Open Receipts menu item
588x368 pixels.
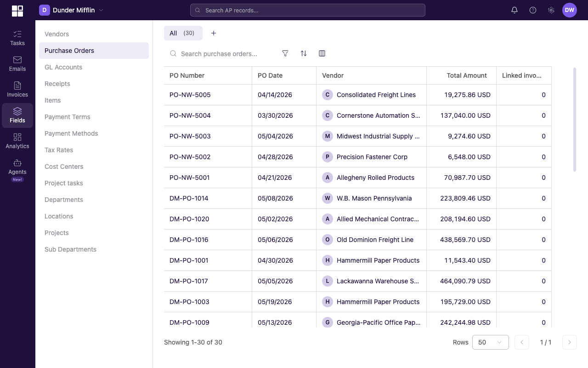pos(94,84)
